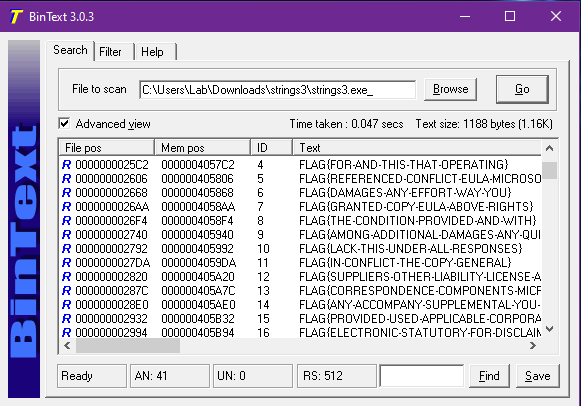Select the FLAG{ELECTRONIC-STATUTORY string
Viewport: 581px width, 406px height.
[x=420, y=333]
